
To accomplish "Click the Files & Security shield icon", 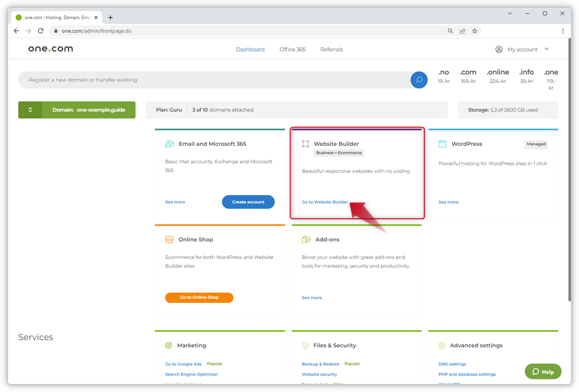I will tap(305, 345).
